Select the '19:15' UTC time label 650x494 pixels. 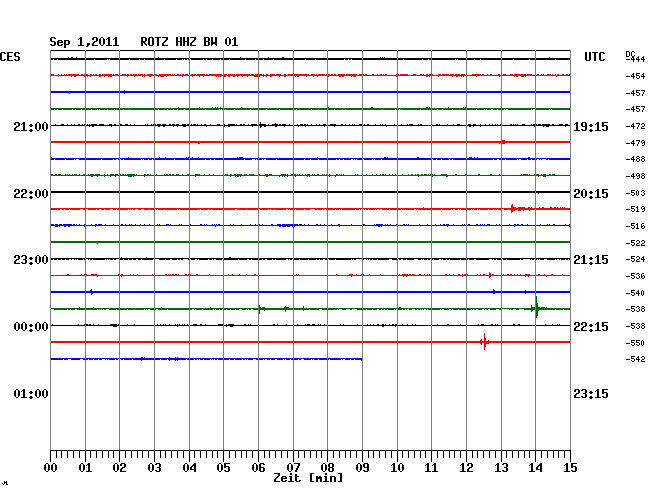click(591, 126)
